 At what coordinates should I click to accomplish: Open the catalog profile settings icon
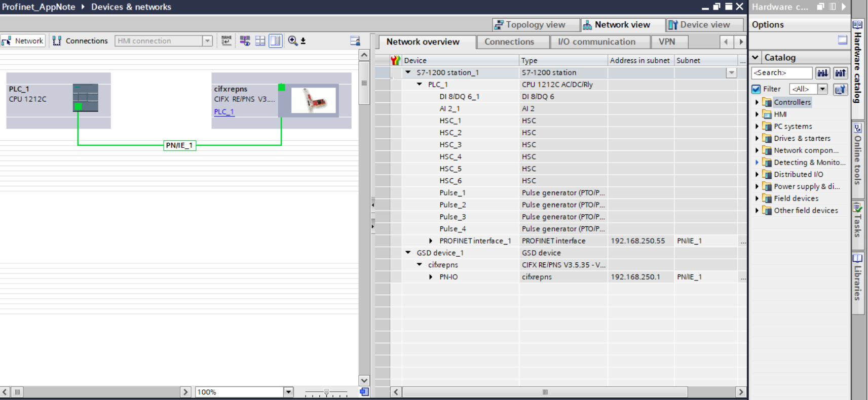(840, 89)
